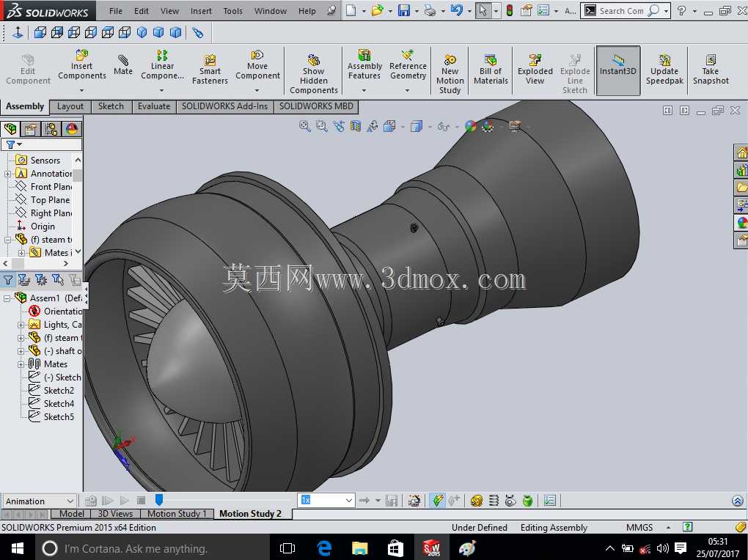Click the motion study Stop button
The height and width of the screenshot is (560, 748).
point(142,501)
